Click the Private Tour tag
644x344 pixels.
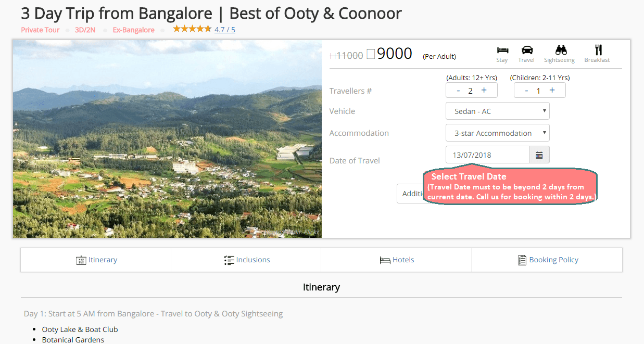[x=40, y=30]
